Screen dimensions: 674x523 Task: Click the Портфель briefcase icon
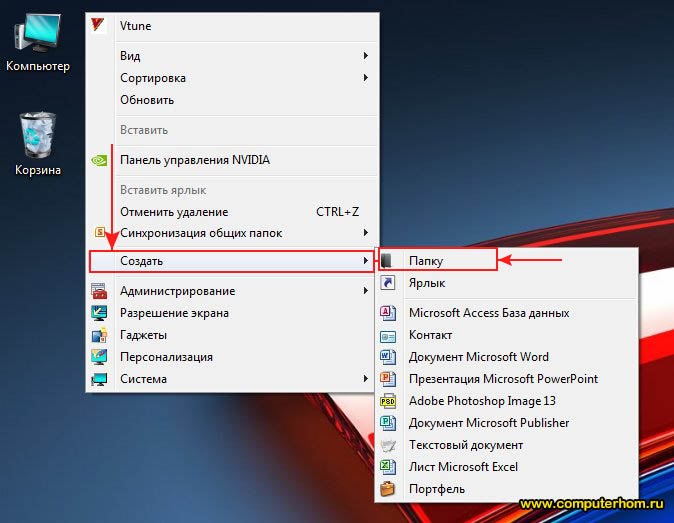(388, 489)
